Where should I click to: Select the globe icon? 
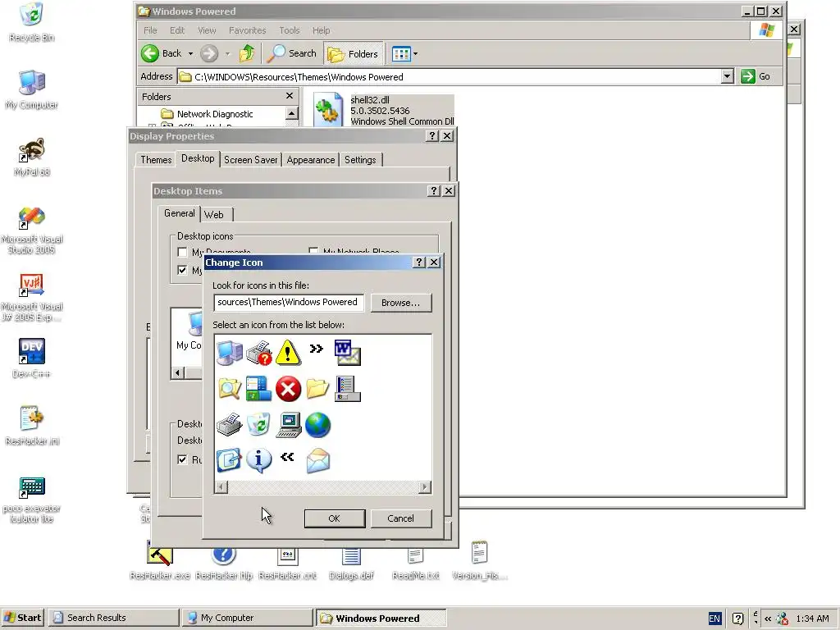317,425
